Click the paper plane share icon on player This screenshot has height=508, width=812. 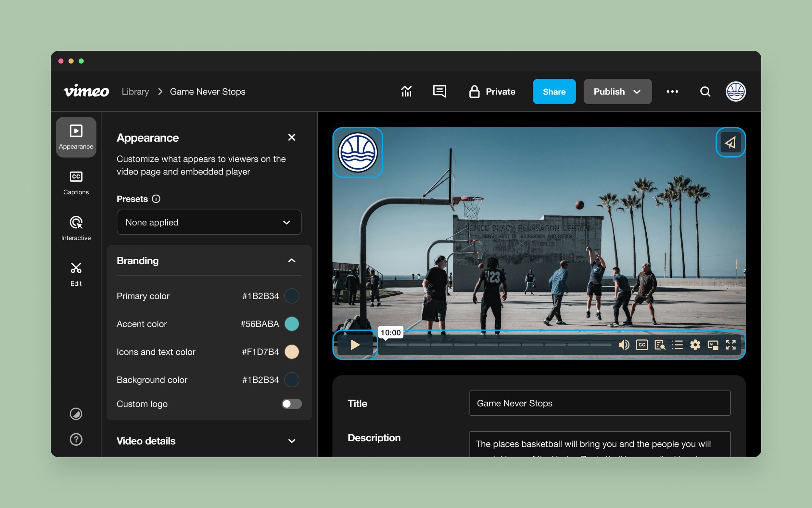(x=730, y=142)
